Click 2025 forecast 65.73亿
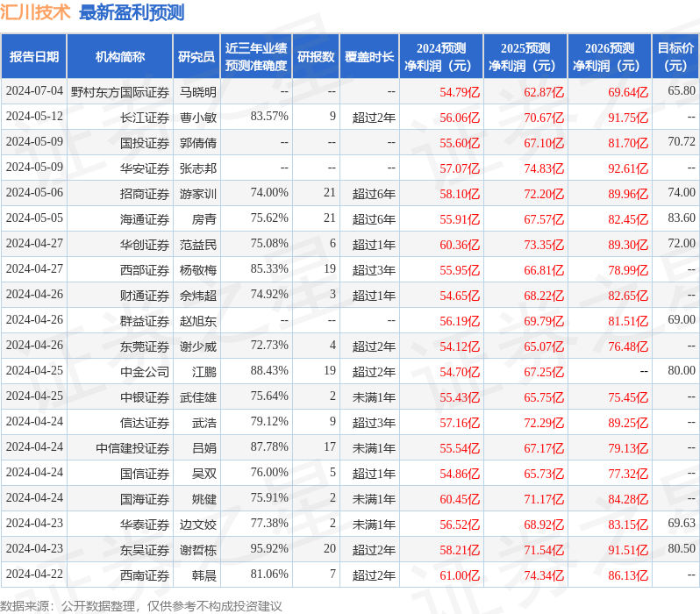700x614 pixels. pos(544,474)
